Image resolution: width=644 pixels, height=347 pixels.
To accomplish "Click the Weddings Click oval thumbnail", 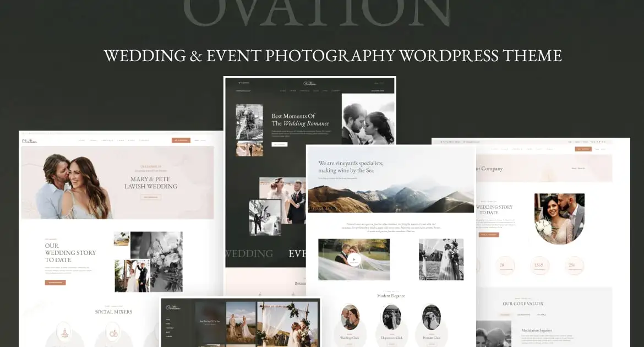I will pyautogui.click(x=350, y=317).
